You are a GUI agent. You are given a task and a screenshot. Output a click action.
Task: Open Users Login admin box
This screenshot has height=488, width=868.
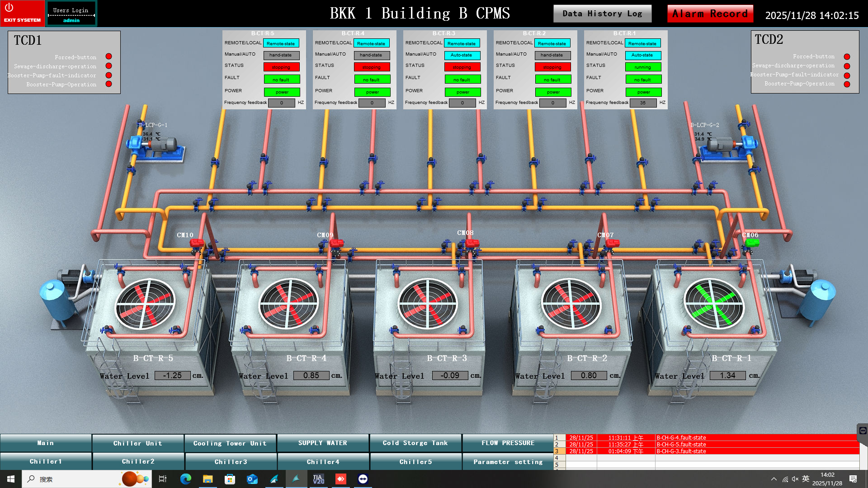tap(71, 14)
